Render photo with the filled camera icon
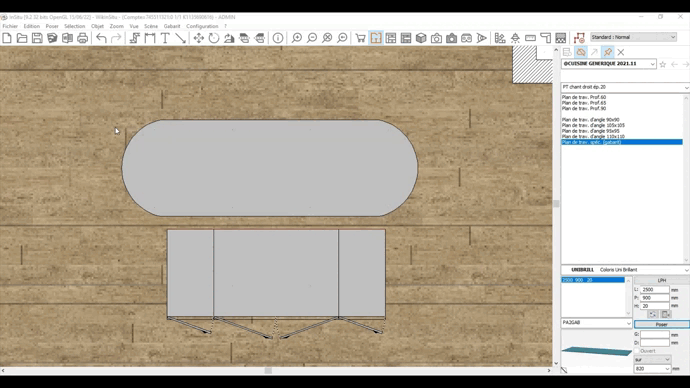This screenshot has height=388, width=690. click(x=451, y=38)
